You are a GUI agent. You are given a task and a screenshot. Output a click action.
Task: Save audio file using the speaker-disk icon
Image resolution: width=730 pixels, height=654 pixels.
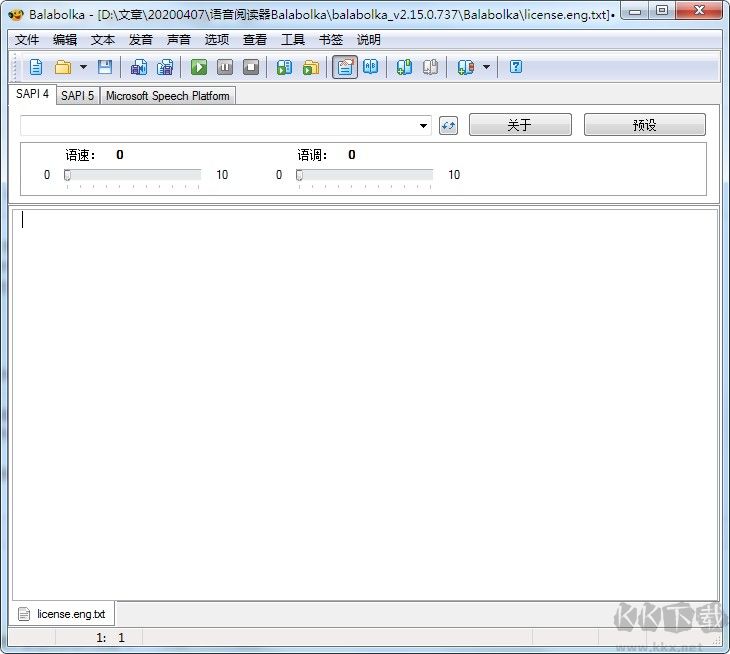[x=139, y=67]
